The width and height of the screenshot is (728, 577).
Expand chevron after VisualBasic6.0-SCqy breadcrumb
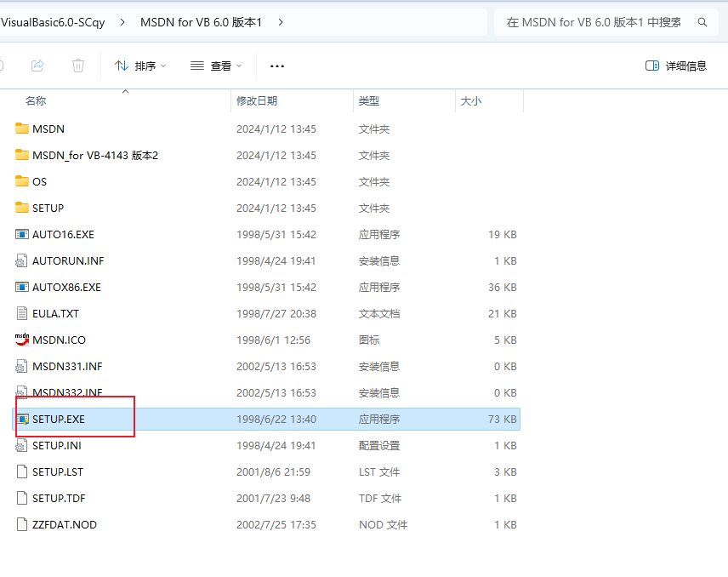[x=122, y=22]
